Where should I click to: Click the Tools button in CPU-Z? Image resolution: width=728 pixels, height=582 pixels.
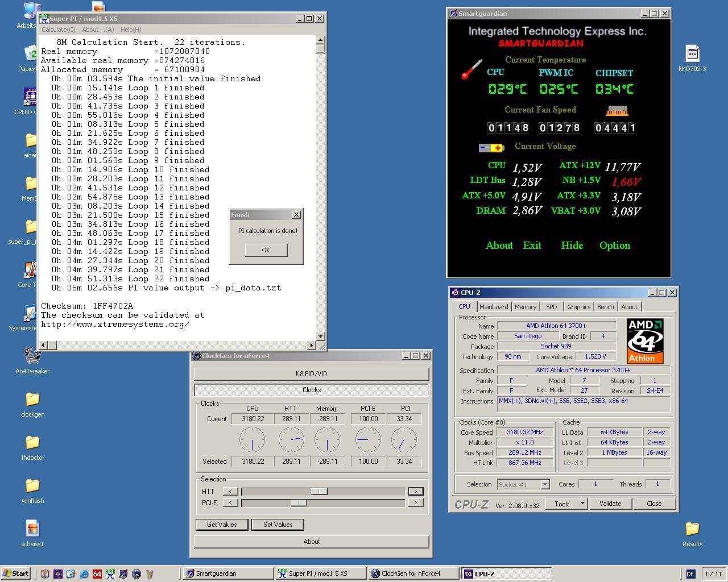pos(562,504)
